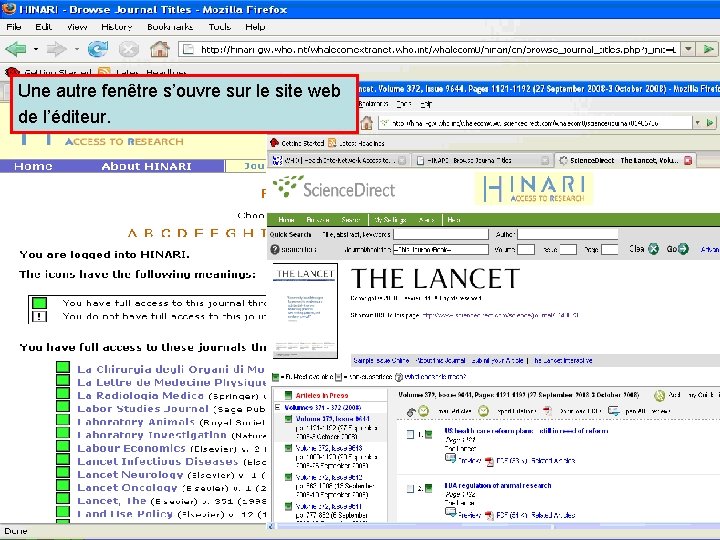Viewport: 720px width, 540px height.
Task: Click the Author quick search field
Action: [x=568, y=234]
